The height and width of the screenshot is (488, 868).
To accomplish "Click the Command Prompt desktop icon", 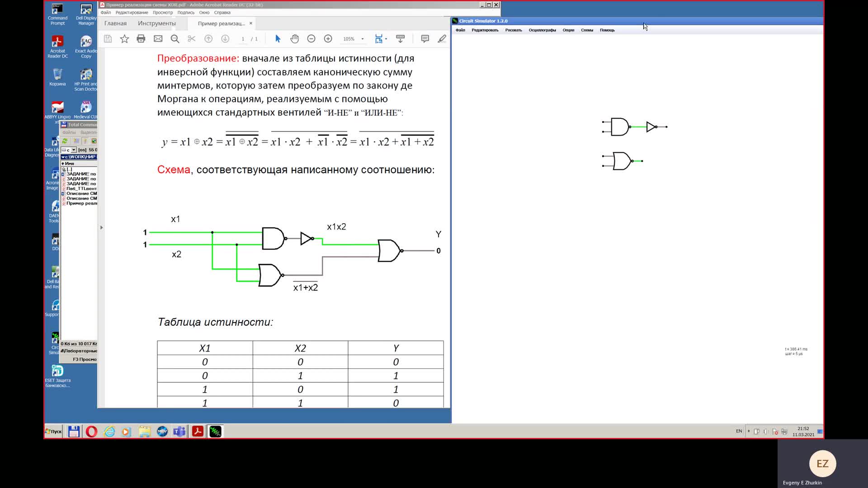I will tap(57, 14).
